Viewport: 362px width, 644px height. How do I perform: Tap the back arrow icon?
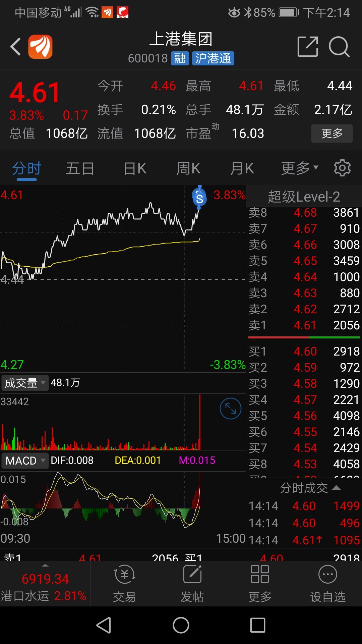(16, 47)
